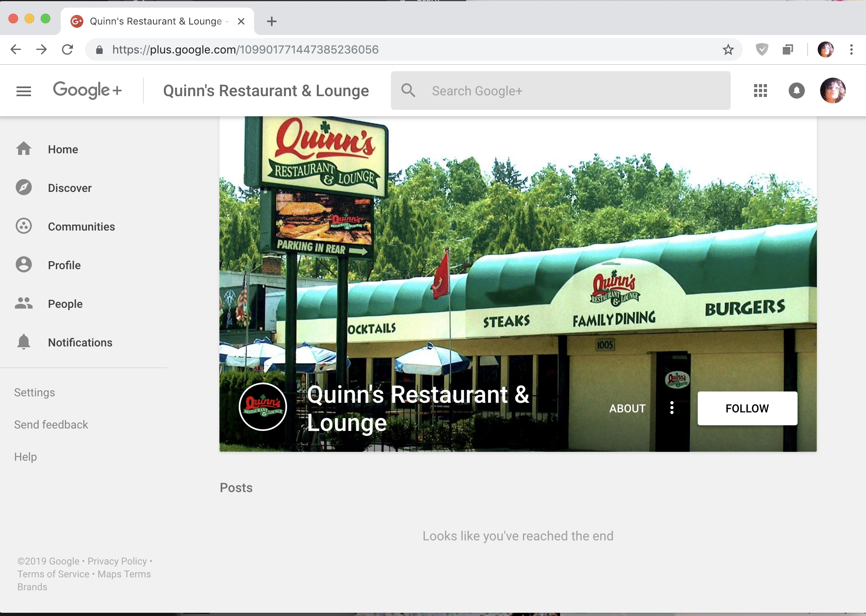This screenshot has height=616, width=866.
Task: Click the Quinn's Restaurant & Lounge header title
Action: click(x=266, y=91)
